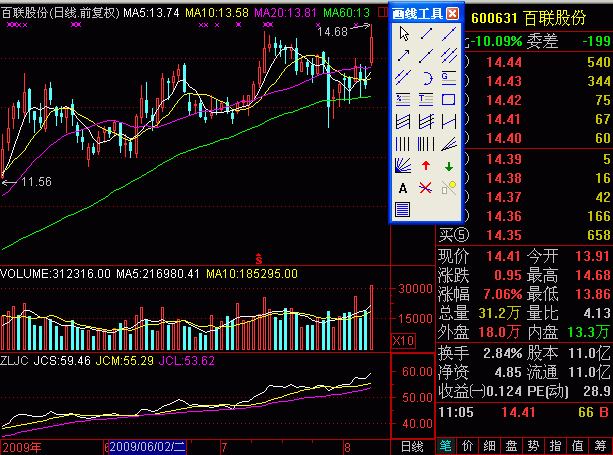613x455 pixels.
Task: Select the text annotation A tool
Action: click(403, 188)
